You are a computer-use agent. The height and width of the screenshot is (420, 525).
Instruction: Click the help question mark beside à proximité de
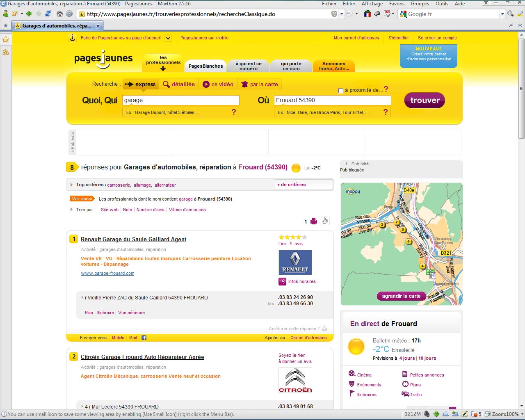(386, 89)
